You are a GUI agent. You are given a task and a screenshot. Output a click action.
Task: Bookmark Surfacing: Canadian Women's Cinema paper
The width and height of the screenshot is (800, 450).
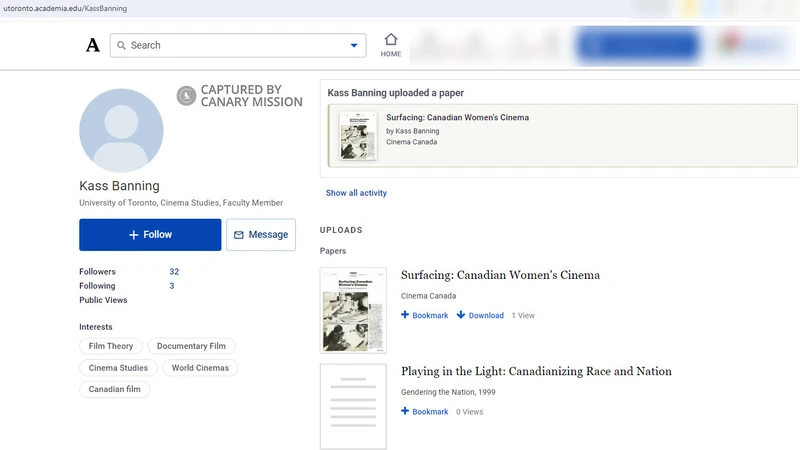coord(425,315)
